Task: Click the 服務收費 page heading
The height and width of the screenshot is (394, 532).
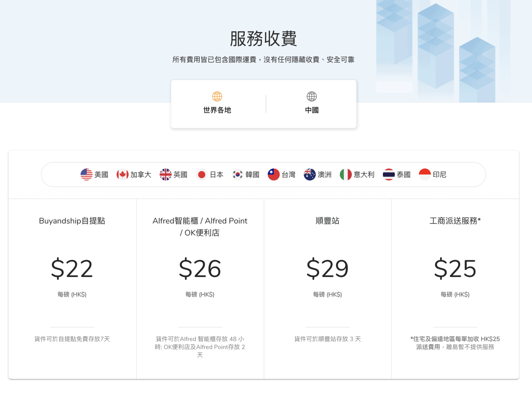Action: click(263, 39)
